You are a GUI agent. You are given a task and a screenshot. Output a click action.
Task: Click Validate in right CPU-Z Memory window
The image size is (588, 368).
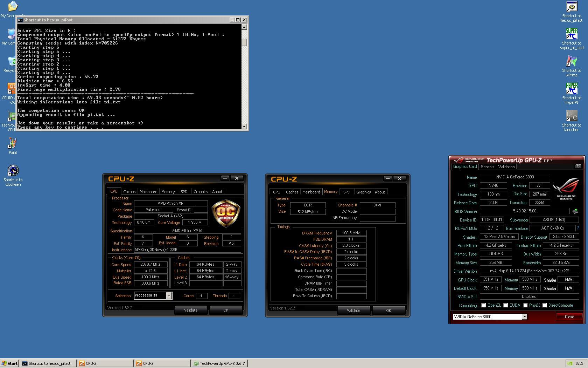pos(353,311)
